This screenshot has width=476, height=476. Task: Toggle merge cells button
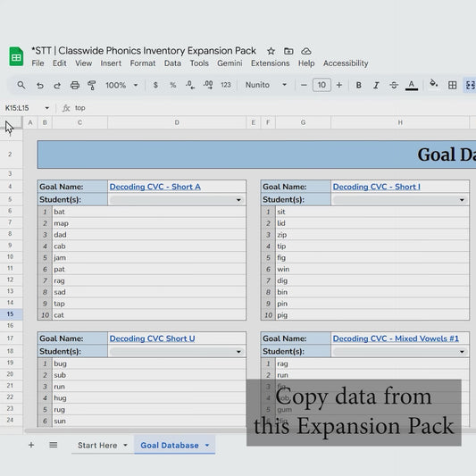click(x=470, y=85)
